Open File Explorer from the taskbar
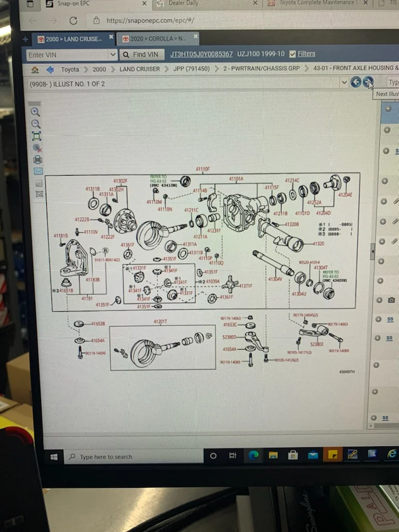 (273, 455)
